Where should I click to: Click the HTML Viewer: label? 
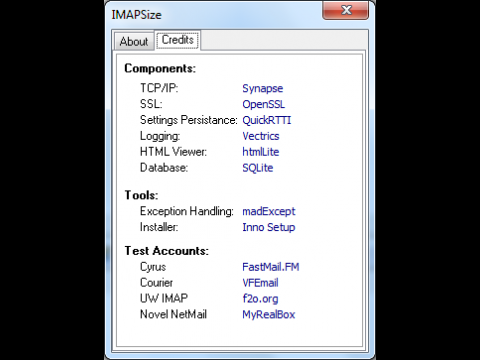[x=173, y=152]
